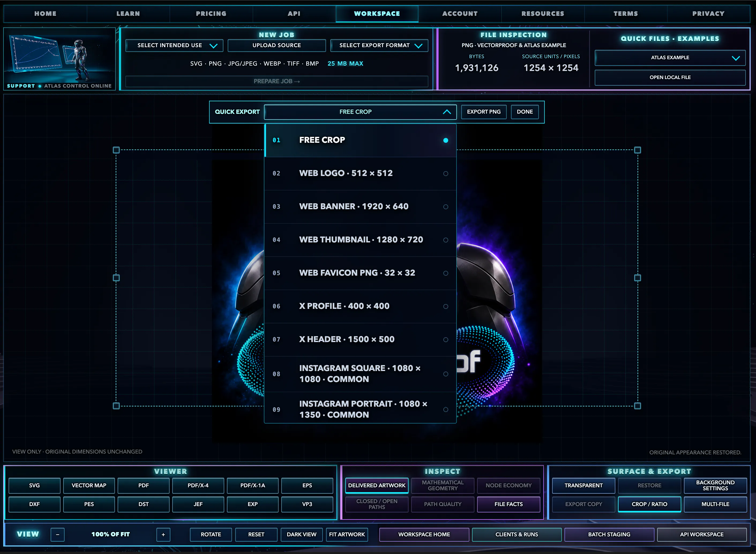
Task: Open the Select Intended Use dropdown
Action: [x=174, y=46]
